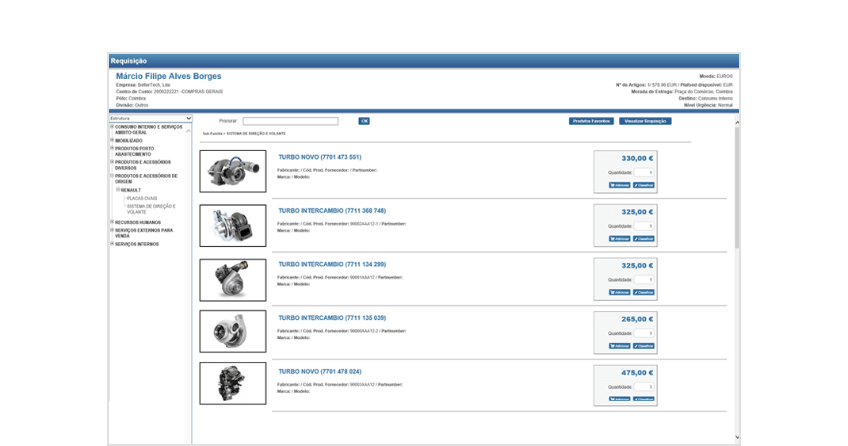Add TURBO NOVO (7701 473 551) to cart
848x446 pixels.
[620, 185]
